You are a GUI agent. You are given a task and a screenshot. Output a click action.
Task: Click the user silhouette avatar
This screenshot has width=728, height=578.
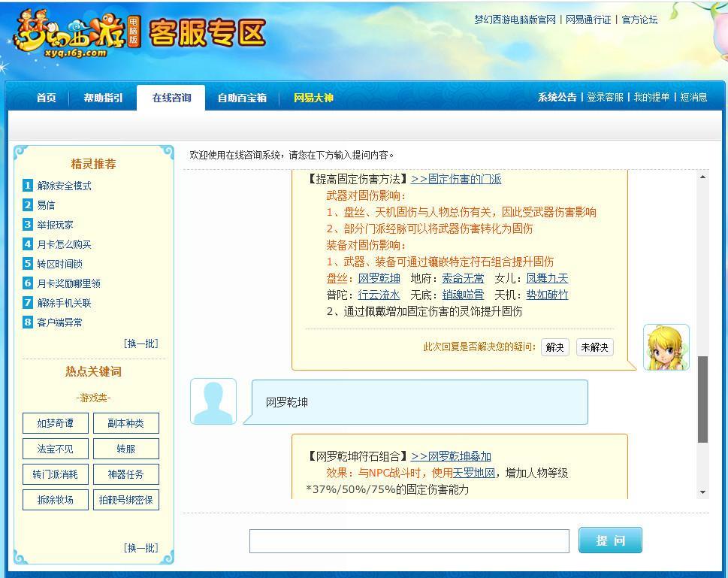[x=213, y=401]
